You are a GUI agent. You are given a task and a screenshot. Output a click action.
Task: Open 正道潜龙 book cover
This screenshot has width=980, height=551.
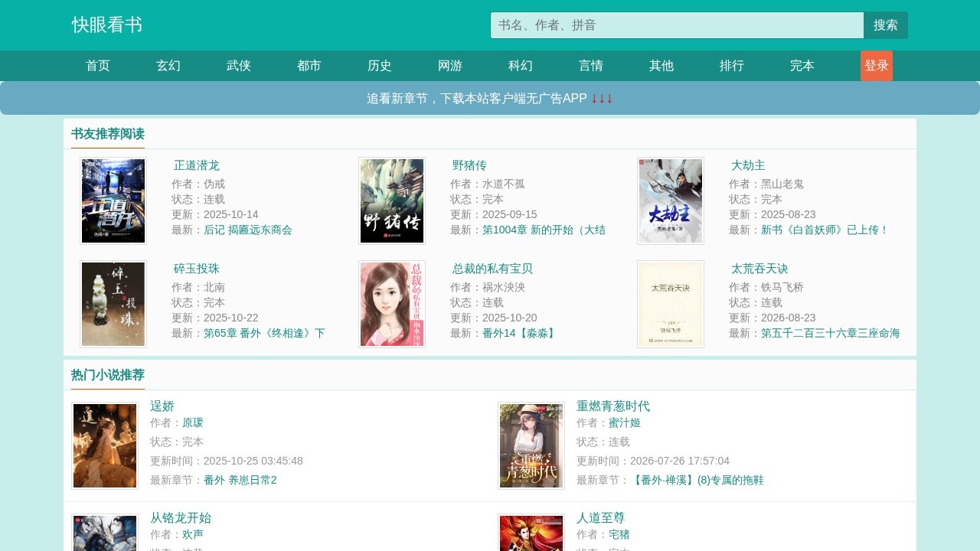tap(113, 201)
